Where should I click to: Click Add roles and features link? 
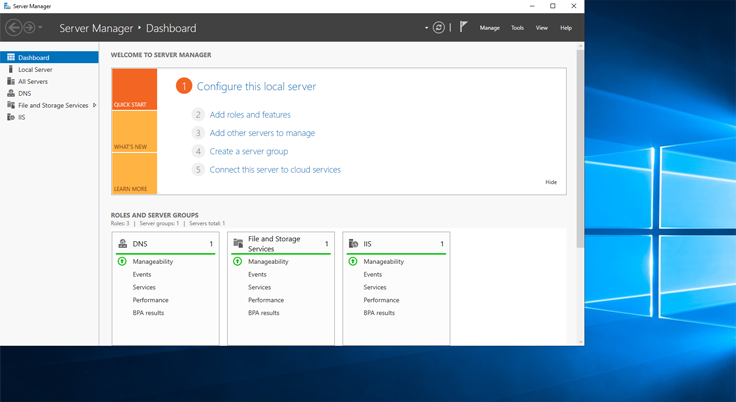(250, 115)
